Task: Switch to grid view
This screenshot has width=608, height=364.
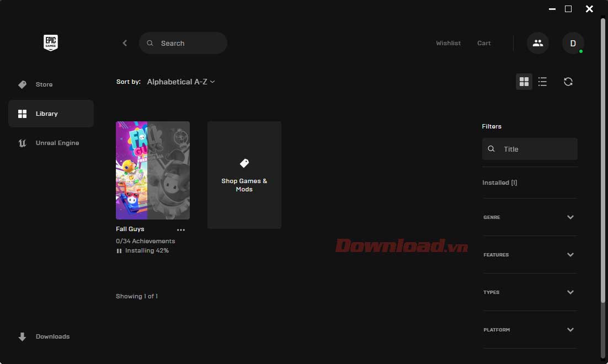Action: 524,82
